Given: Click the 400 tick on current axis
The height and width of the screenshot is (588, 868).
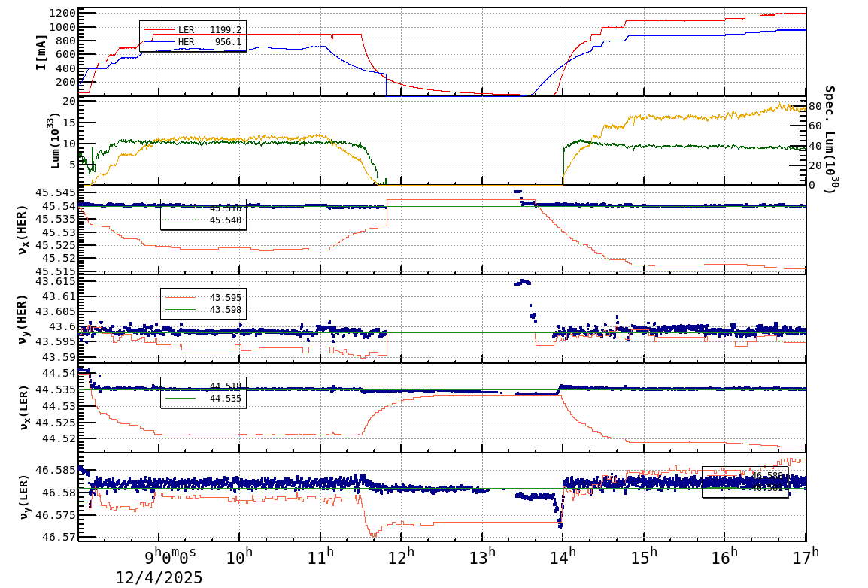Looking at the screenshot, I should pyautogui.click(x=66, y=68).
